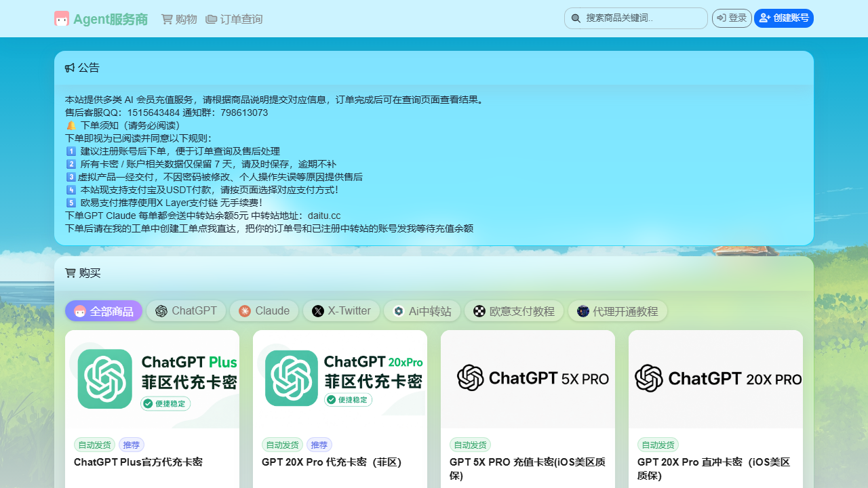Click the X logo icon in X-Twitter tab
This screenshot has width=868, height=488.
[318, 311]
